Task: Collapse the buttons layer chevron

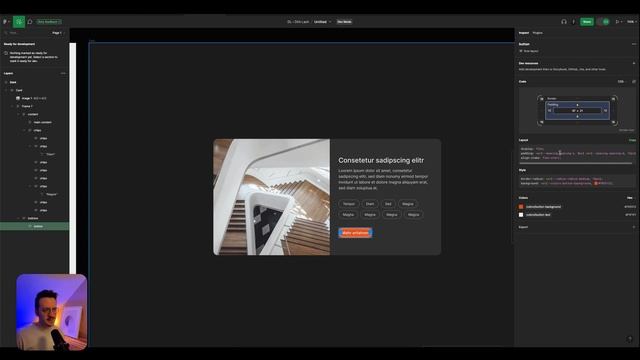Action: point(18,218)
